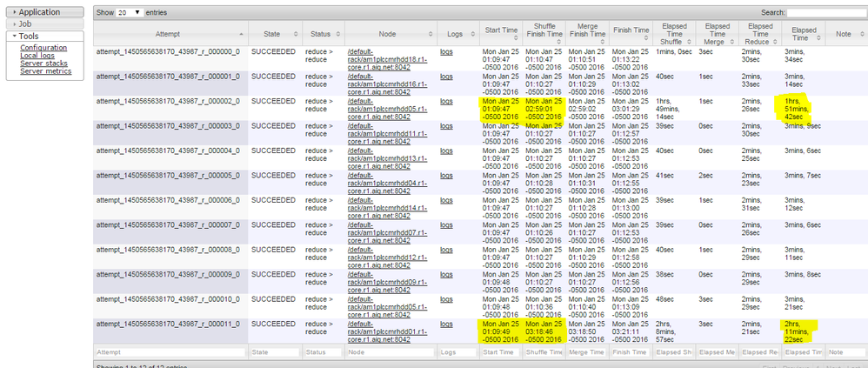The width and height of the screenshot is (868, 368).
Task: Sort by Elapsed Time Shuffle column
Action: click(x=674, y=34)
